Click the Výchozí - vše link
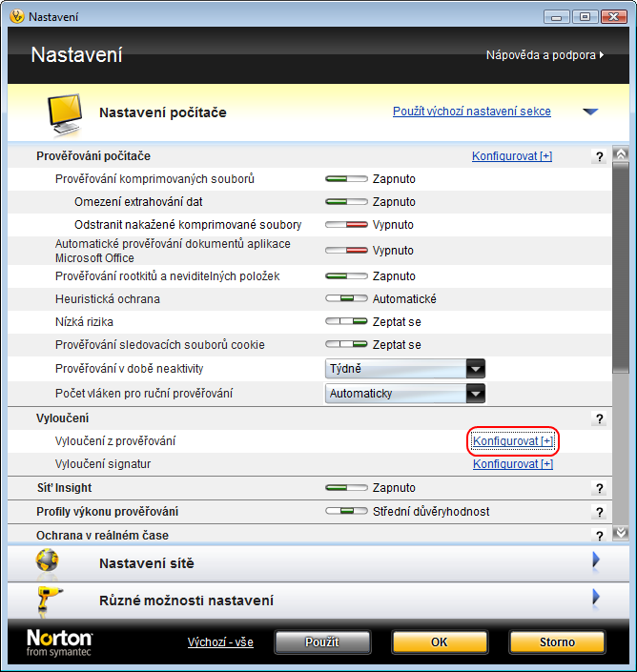The width and height of the screenshot is (637, 672). (x=220, y=642)
